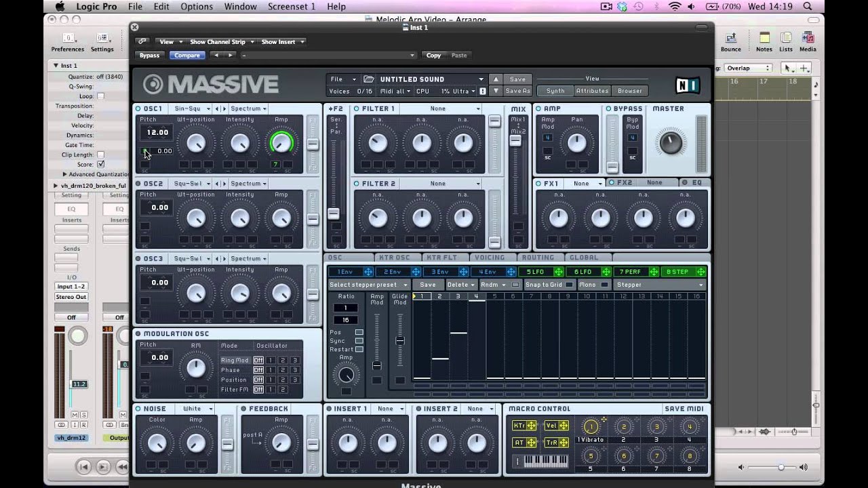Viewport: 868px width, 488px height.
Task: Click the Vel macro source handle
Action: point(564,426)
